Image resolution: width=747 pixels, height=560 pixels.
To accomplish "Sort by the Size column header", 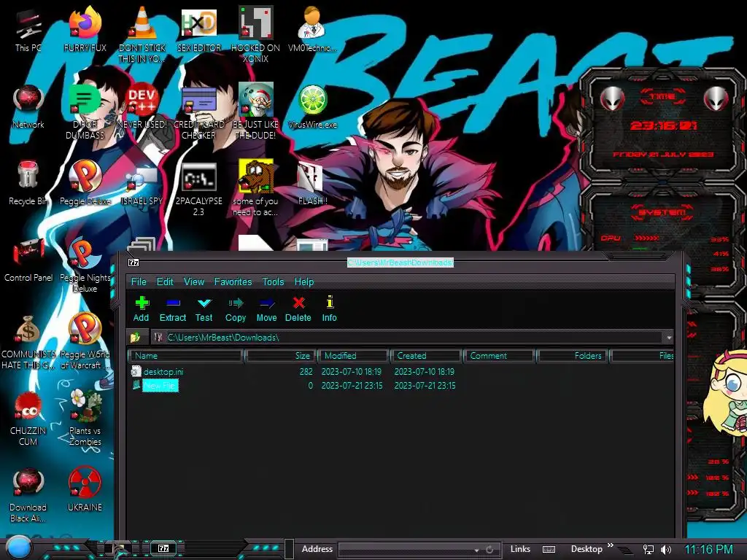I will click(x=280, y=356).
